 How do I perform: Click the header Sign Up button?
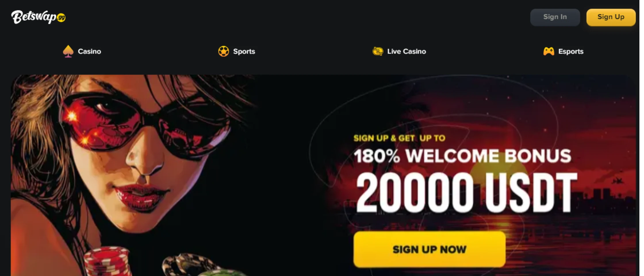click(x=611, y=17)
